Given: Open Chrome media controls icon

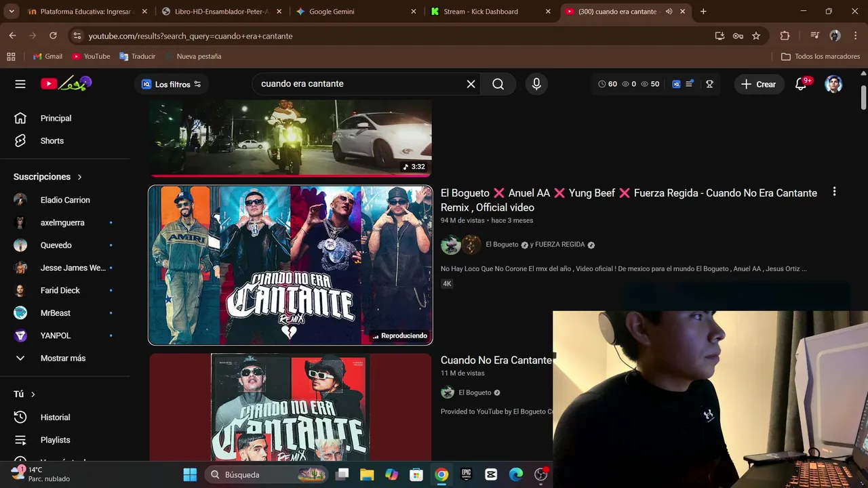Looking at the screenshot, I should click(815, 36).
